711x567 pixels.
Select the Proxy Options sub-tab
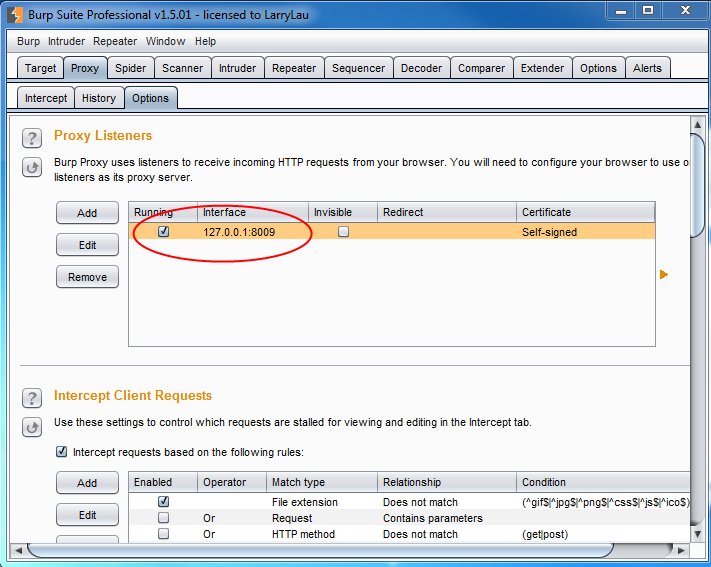(151, 98)
